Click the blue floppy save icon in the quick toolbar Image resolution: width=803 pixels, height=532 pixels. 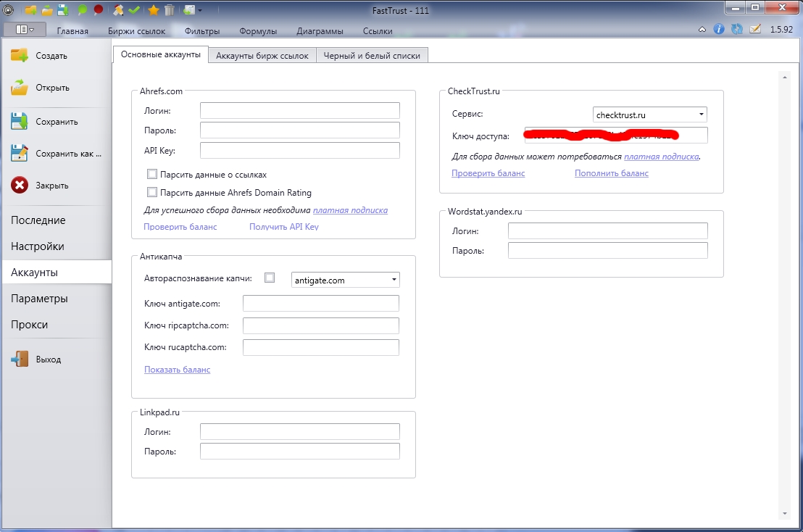coord(62,9)
